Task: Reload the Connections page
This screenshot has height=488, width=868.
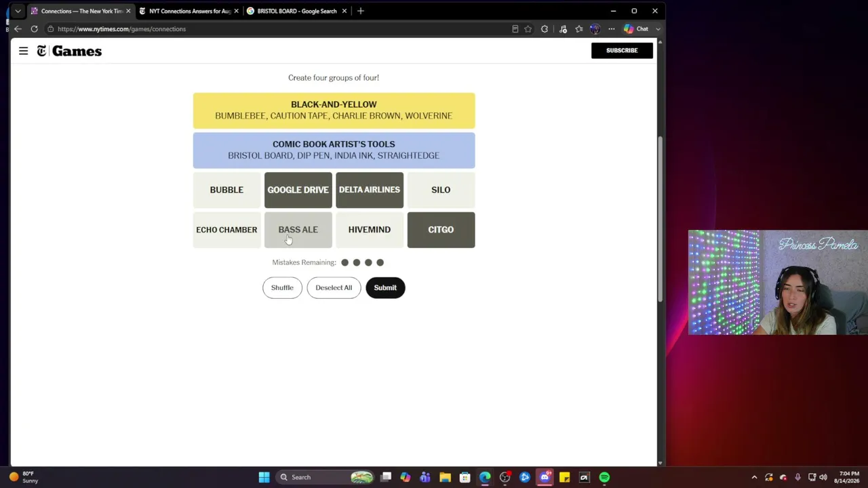Action: point(34,29)
